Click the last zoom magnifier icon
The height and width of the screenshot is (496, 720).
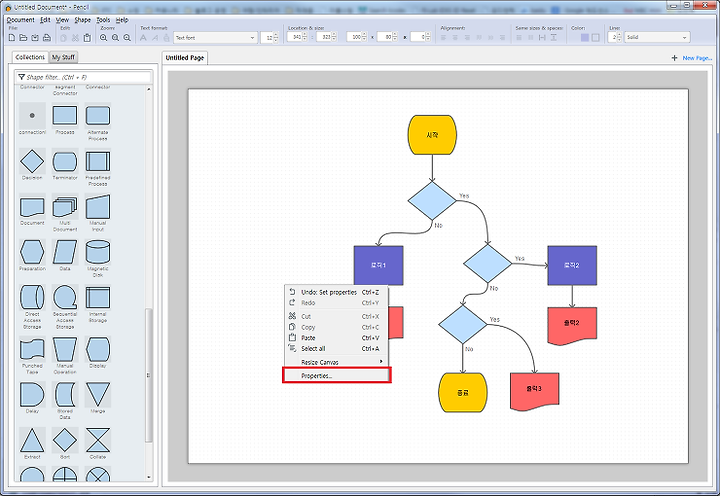pyautogui.click(x=127, y=38)
